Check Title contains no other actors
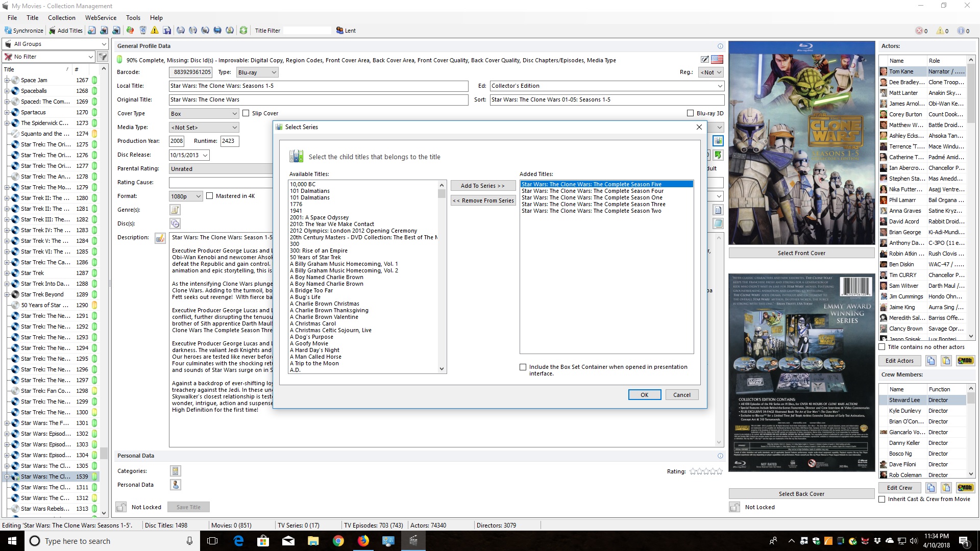Screen dimensions: 980x551 881,347
